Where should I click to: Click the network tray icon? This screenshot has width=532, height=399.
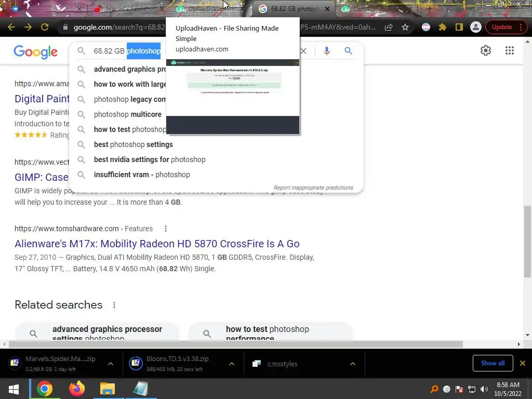click(472, 389)
